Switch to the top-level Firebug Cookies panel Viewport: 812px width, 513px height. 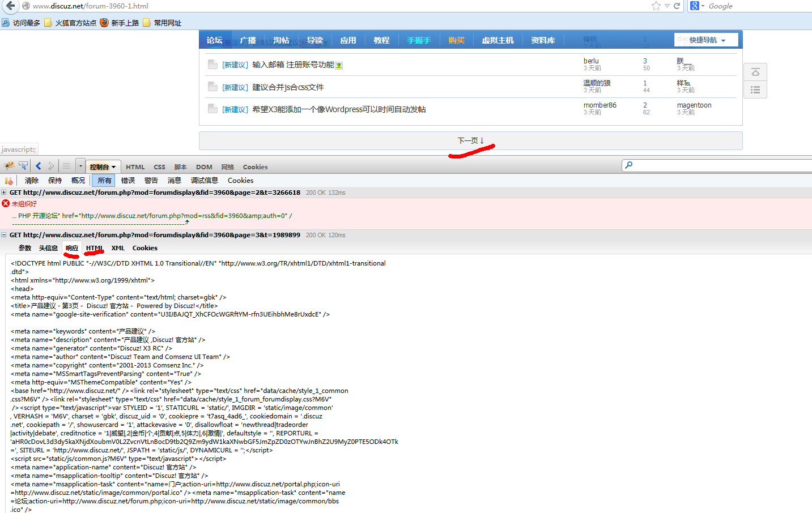256,167
